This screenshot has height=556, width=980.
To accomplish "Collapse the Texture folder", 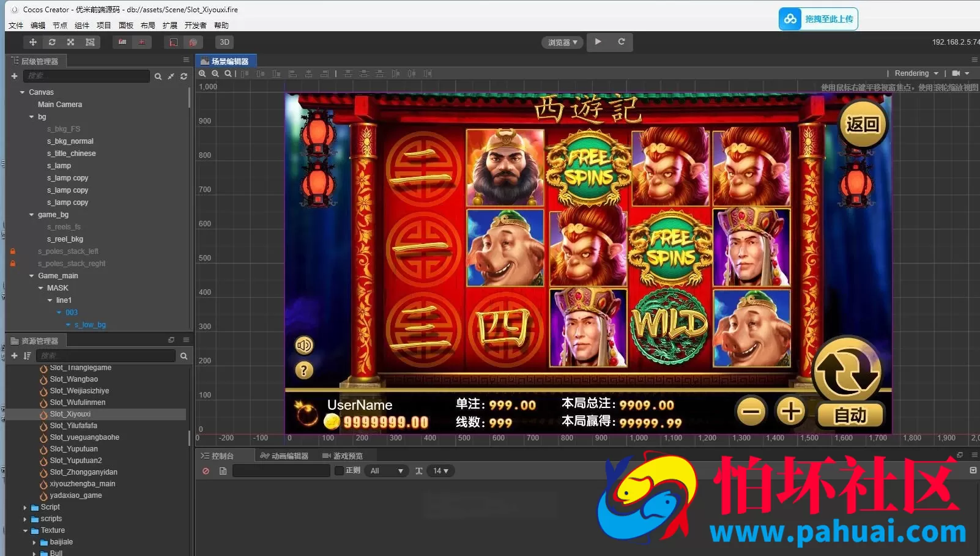I will (x=25, y=531).
